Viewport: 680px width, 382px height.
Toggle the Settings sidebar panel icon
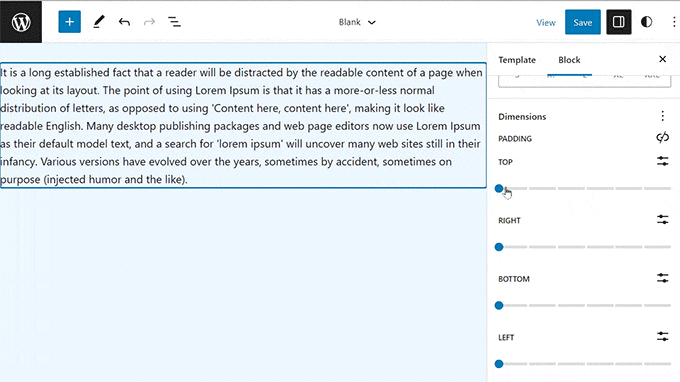click(618, 22)
